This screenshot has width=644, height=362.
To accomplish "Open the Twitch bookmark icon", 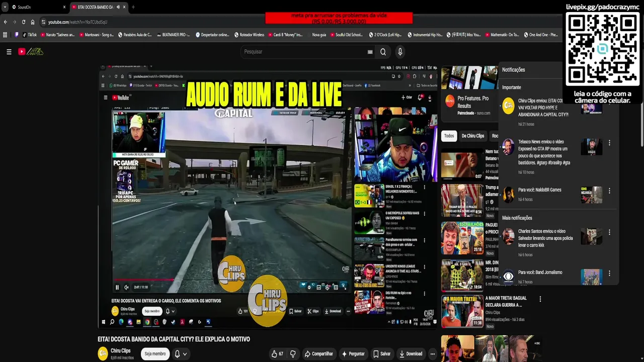I will (17, 35).
